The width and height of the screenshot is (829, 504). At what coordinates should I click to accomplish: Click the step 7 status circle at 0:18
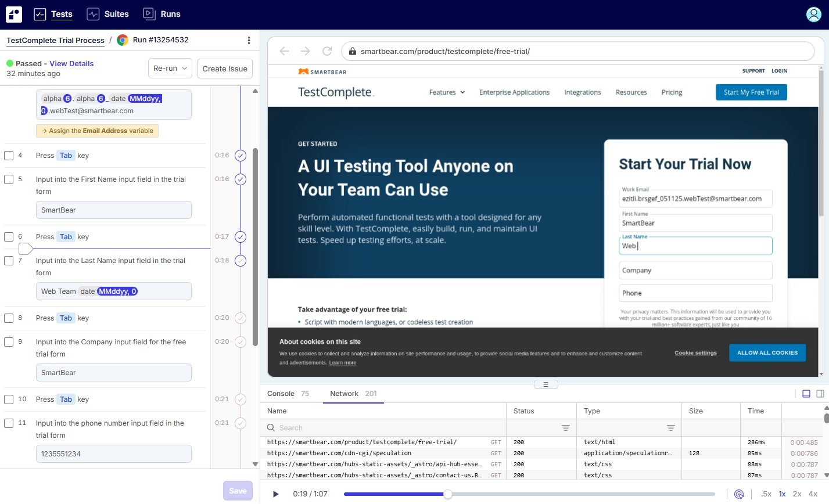pos(241,261)
